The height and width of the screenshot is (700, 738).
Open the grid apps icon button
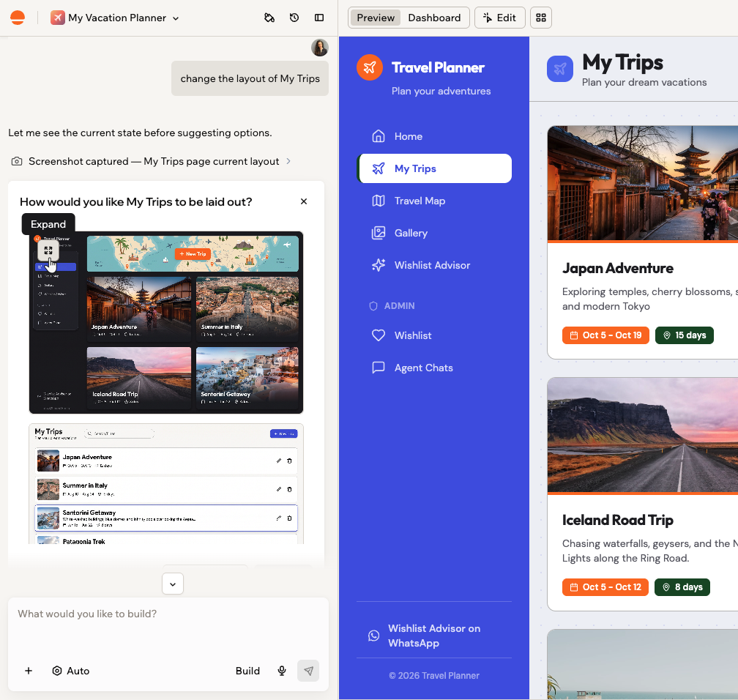click(541, 18)
